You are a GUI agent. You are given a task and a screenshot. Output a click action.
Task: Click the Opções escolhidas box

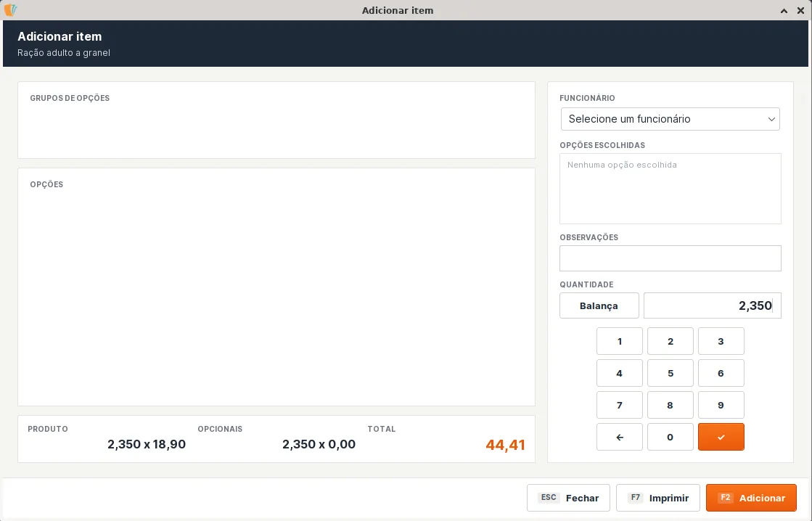[670, 189]
